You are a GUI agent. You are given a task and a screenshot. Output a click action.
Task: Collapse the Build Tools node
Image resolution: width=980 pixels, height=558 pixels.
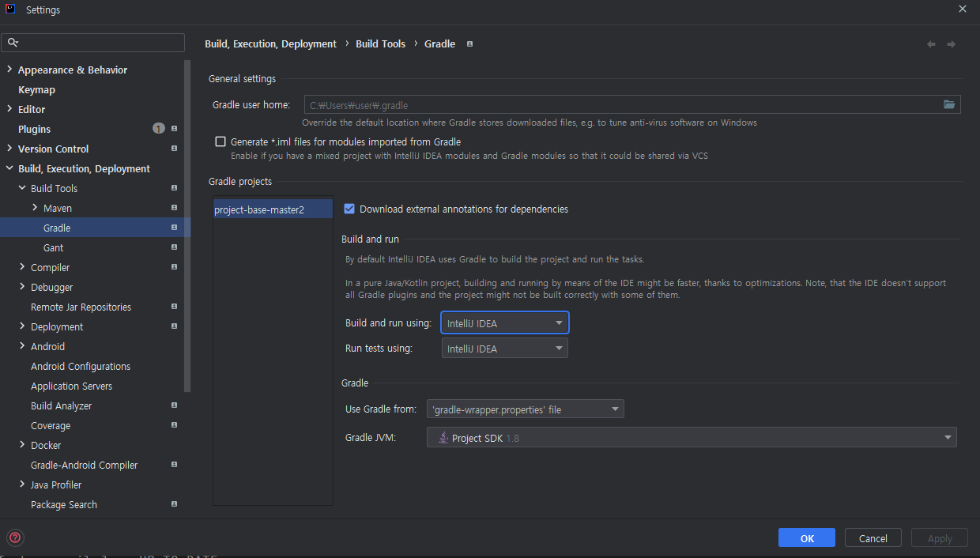tap(22, 188)
